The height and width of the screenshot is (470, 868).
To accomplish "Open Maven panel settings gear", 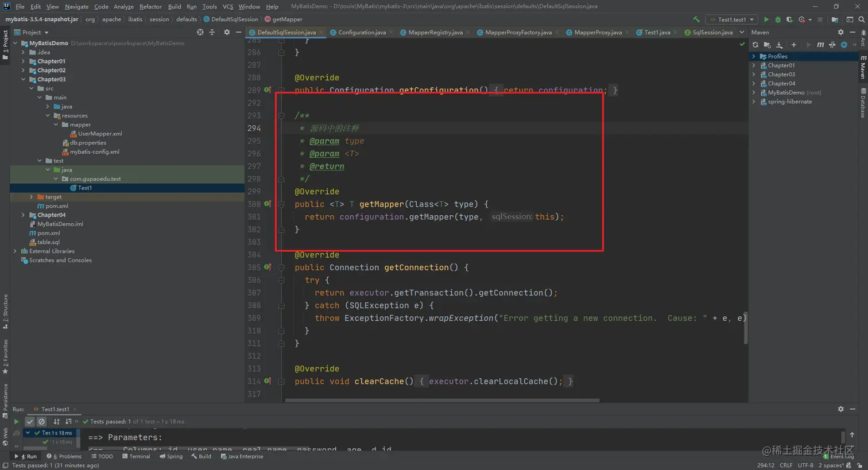I will 841,32.
